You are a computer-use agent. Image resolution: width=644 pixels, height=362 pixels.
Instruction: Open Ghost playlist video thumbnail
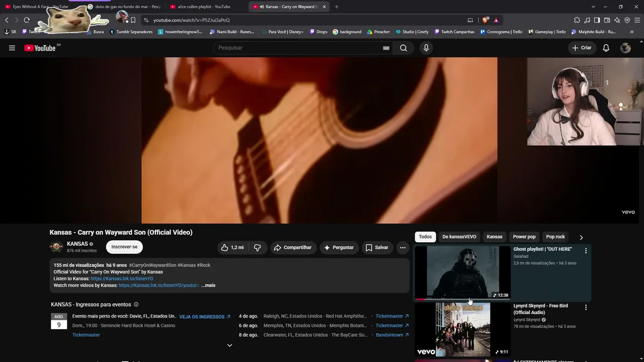463,273
